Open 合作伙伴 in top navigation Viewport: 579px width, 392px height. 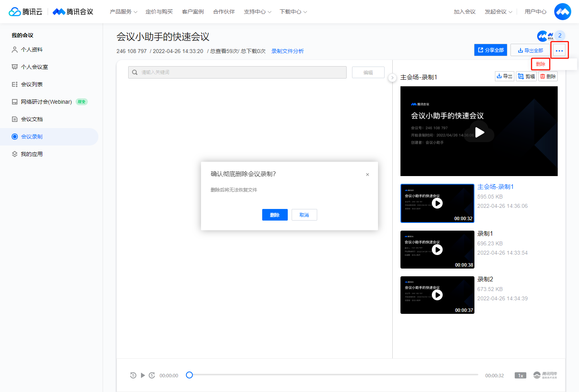(224, 12)
